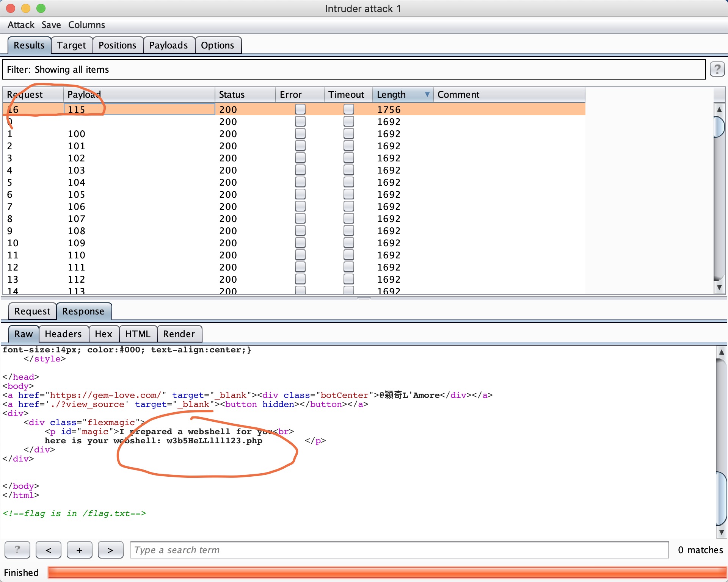Click the Filter showing all items bar
The height and width of the screenshot is (582, 728).
(x=353, y=70)
